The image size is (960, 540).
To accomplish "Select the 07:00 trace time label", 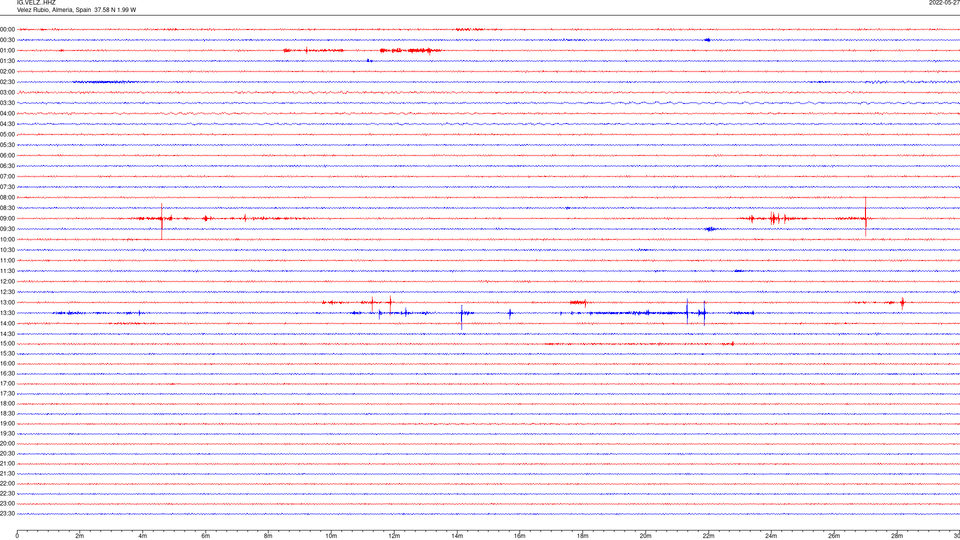I will pos(7,176).
